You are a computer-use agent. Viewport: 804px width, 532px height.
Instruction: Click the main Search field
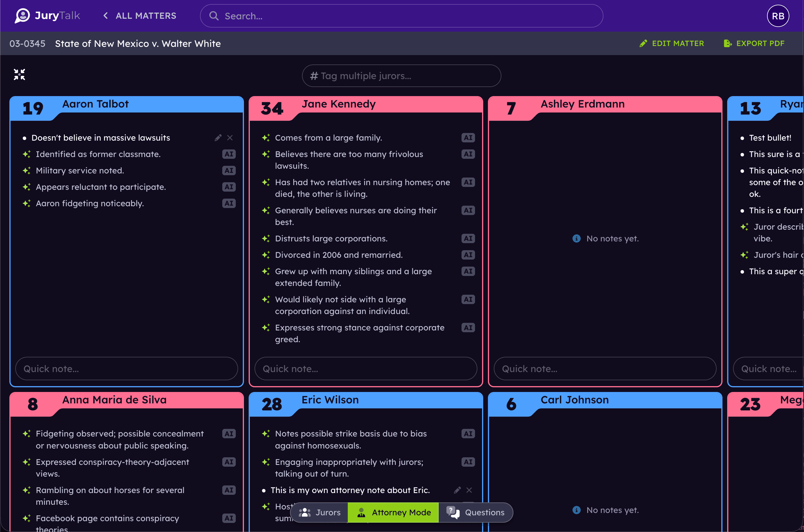pos(401,16)
